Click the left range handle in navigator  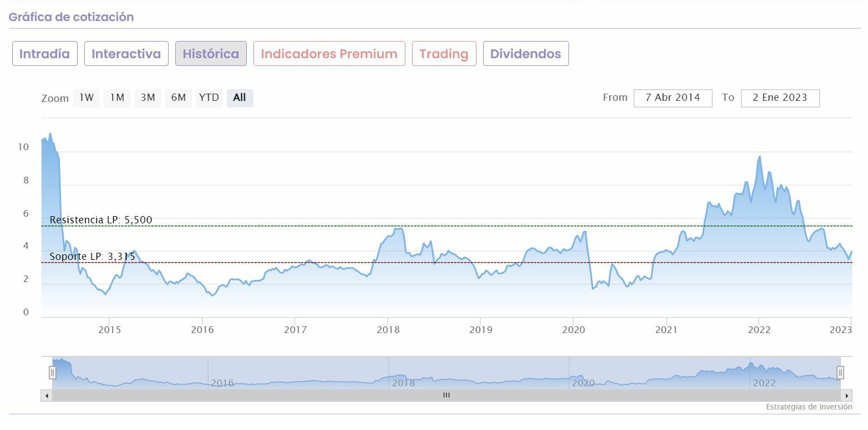point(53,372)
